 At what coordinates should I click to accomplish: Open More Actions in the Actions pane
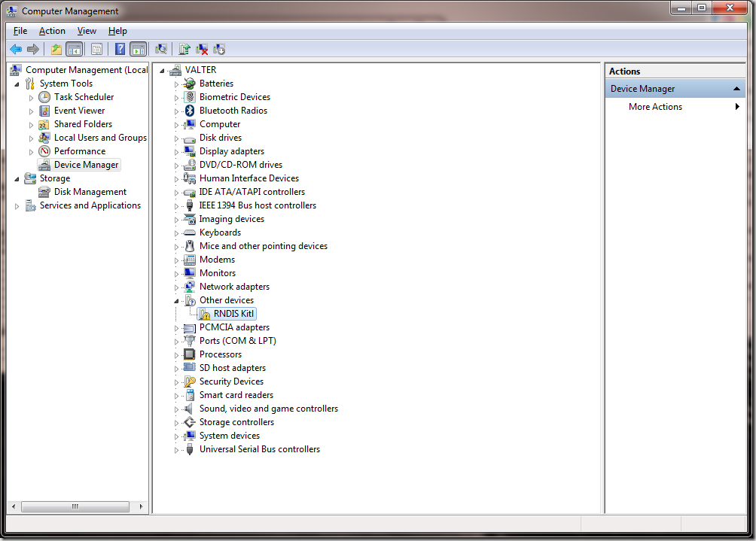[655, 107]
